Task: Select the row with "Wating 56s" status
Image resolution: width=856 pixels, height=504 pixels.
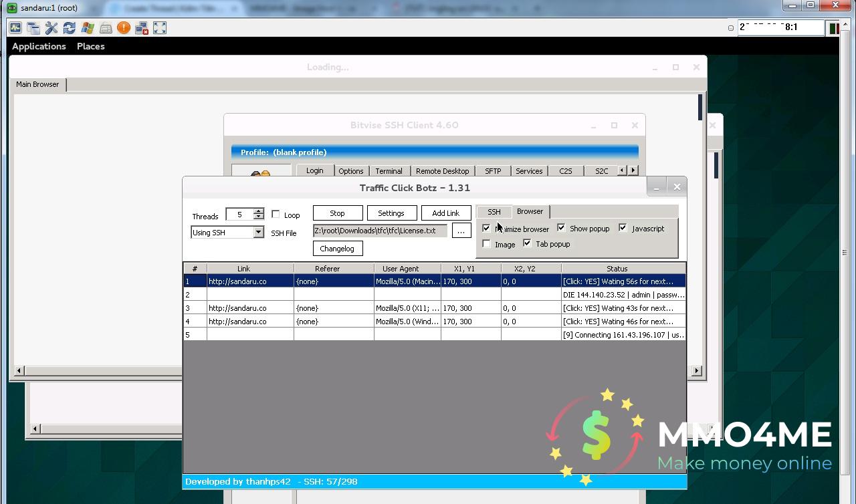Action: pyautogui.click(x=435, y=281)
